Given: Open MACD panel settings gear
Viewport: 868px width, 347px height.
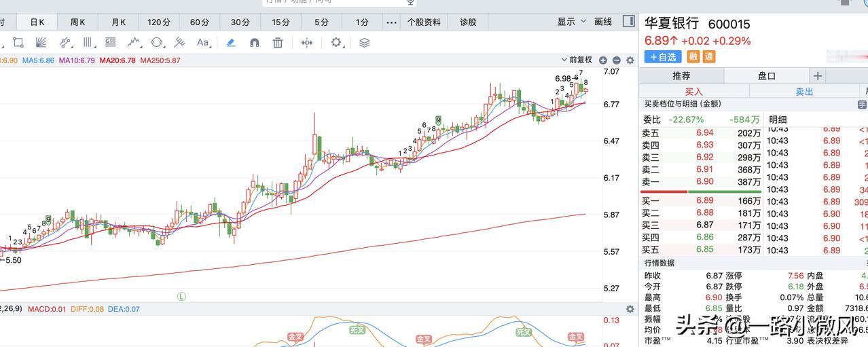Looking at the screenshot, I should pos(630,309).
